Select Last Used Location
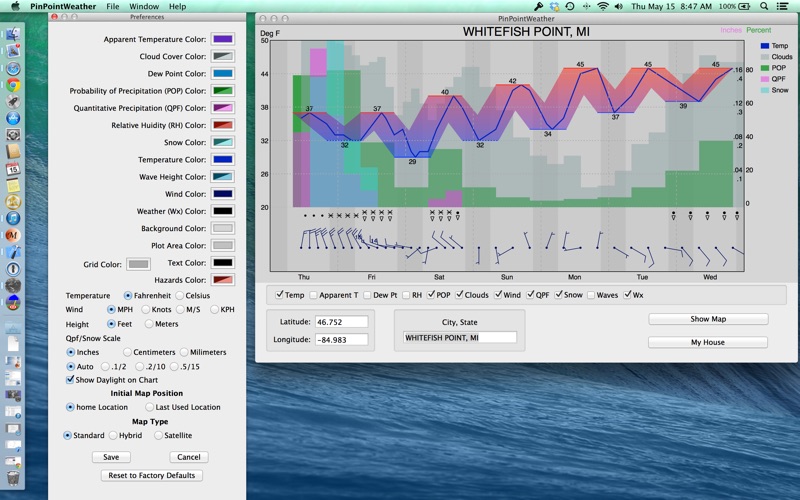800x500 pixels. coord(149,407)
